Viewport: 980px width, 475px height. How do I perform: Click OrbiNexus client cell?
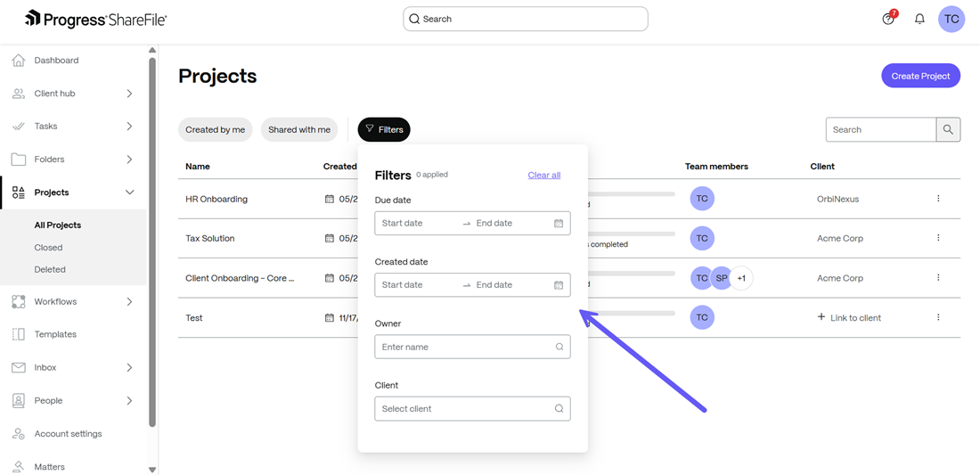tap(837, 199)
